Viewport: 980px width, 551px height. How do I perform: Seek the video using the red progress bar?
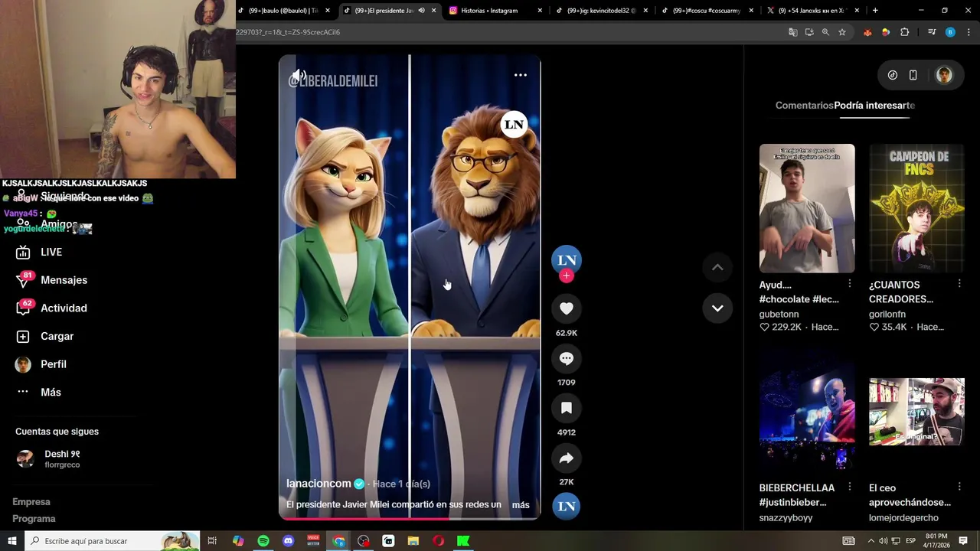pos(410,519)
